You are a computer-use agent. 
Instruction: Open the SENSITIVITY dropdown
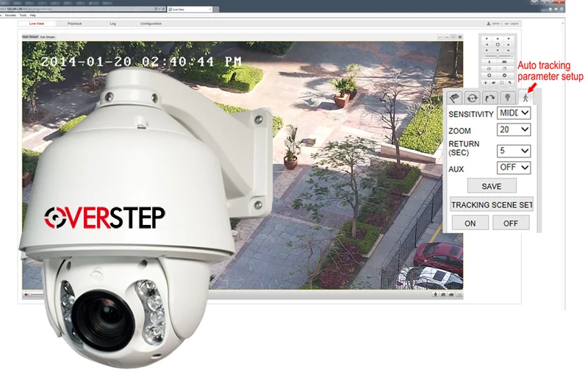pos(514,113)
